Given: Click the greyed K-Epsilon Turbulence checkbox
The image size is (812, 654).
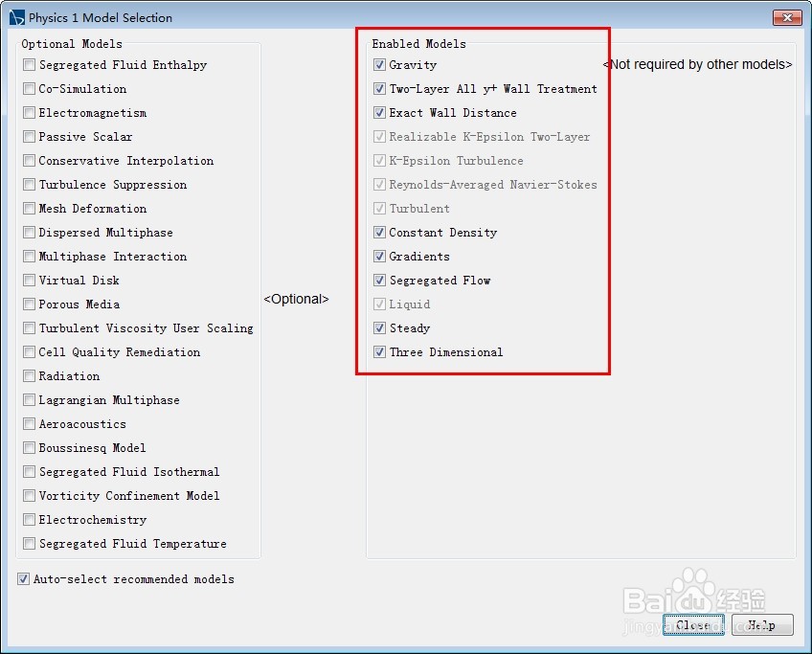Looking at the screenshot, I should pos(379,161).
